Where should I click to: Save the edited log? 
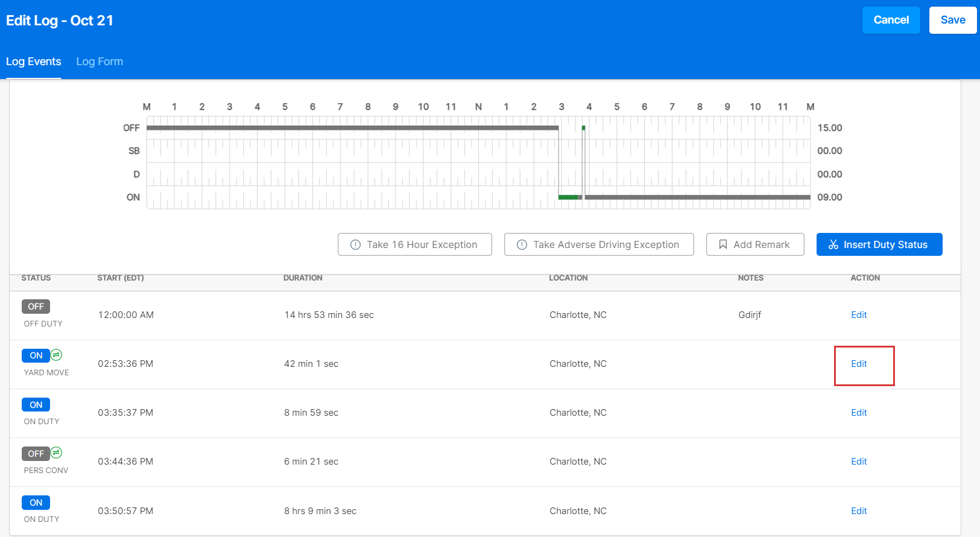tap(953, 20)
